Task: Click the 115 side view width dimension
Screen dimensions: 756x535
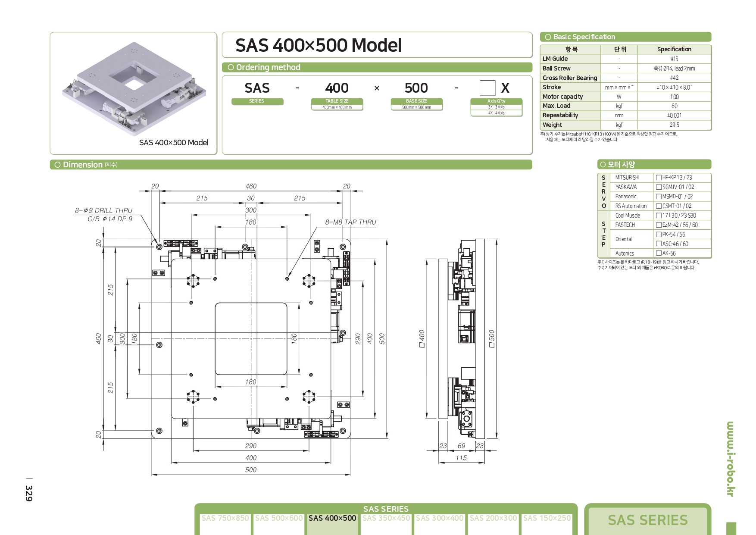Action: (x=461, y=458)
